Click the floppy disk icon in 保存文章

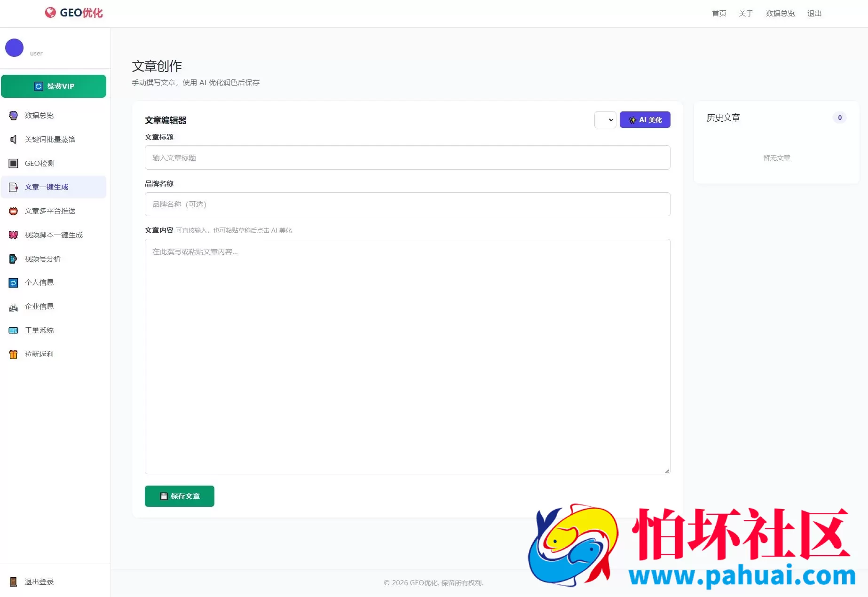164,496
